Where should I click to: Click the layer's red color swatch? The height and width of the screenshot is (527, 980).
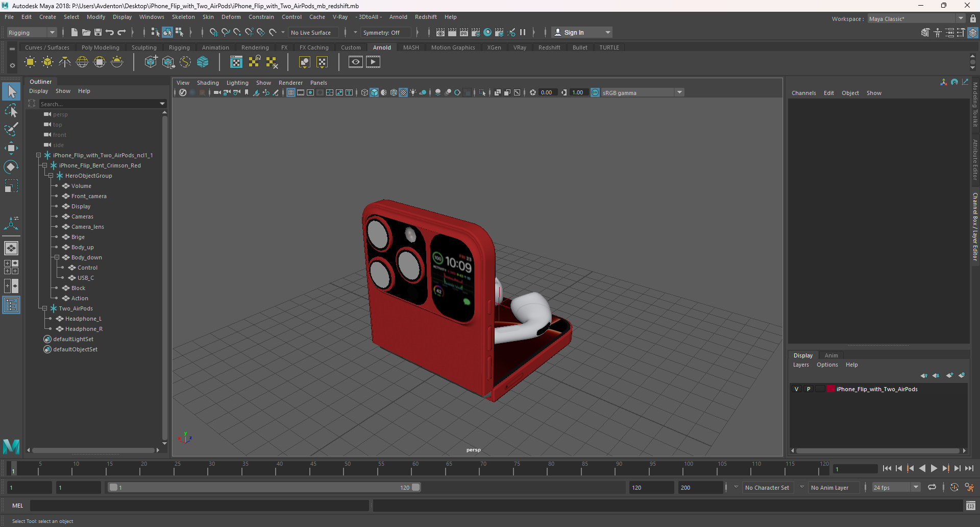pos(831,389)
